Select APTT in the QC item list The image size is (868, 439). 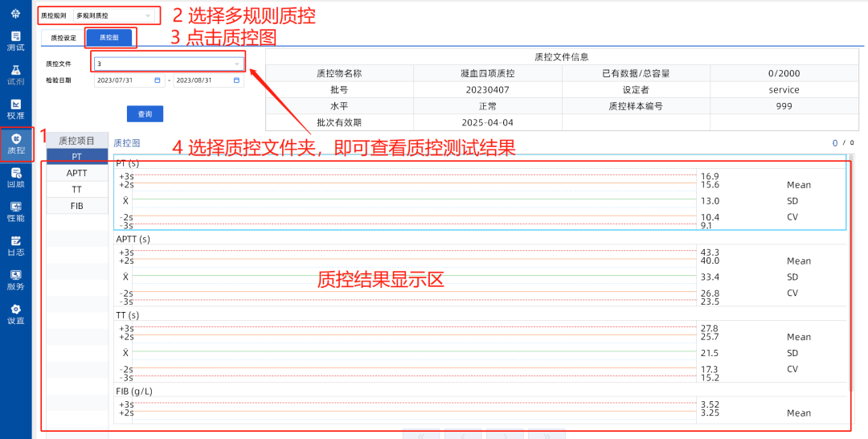coord(77,173)
